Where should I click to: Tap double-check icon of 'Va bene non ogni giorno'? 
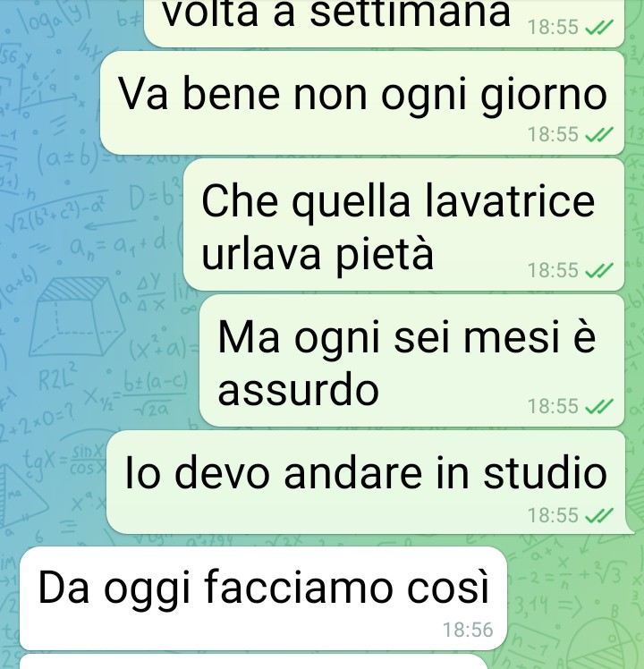(x=599, y=135)
